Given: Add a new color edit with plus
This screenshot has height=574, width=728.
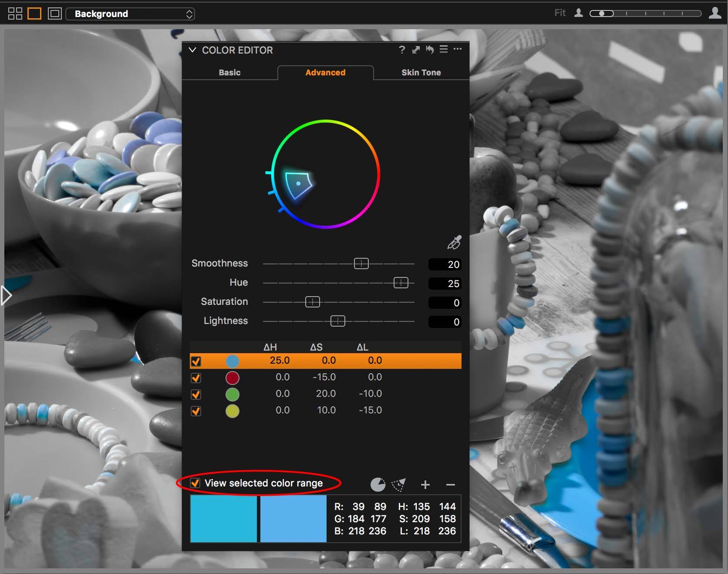Looking at the screenshot, I should [425, 484].
